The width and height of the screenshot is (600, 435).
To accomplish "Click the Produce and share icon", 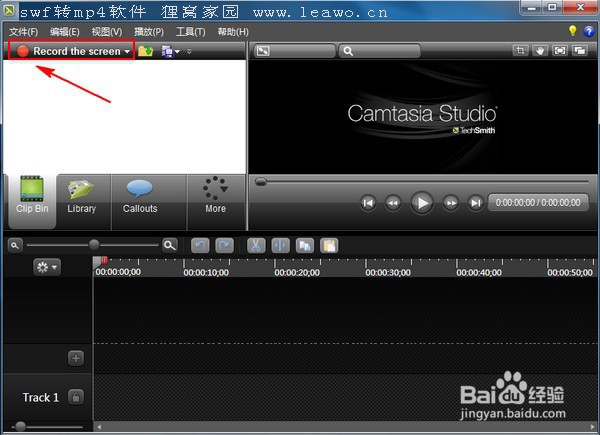I will point(167,51).
